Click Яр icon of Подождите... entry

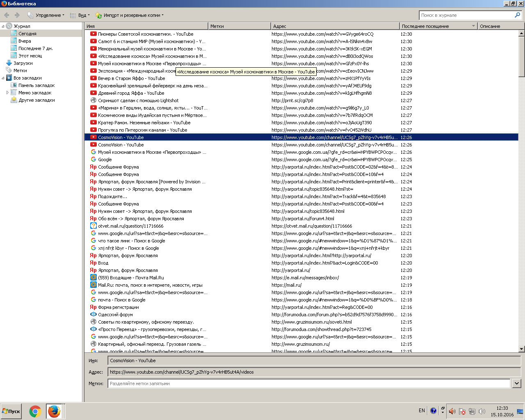(x=94, y=196)
